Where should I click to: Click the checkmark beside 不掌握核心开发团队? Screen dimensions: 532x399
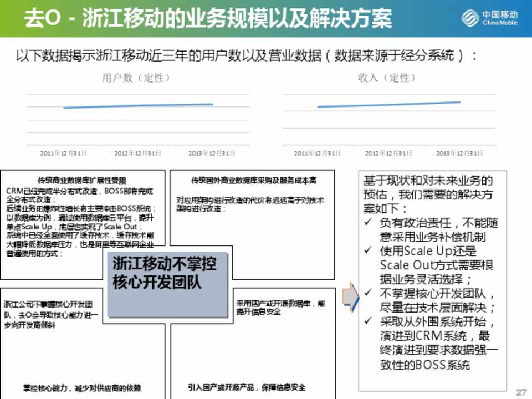(368, 293)
